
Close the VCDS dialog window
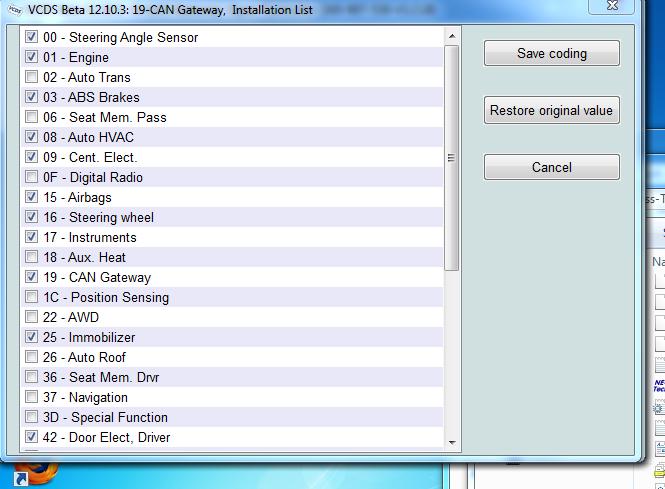coord(612,6)
